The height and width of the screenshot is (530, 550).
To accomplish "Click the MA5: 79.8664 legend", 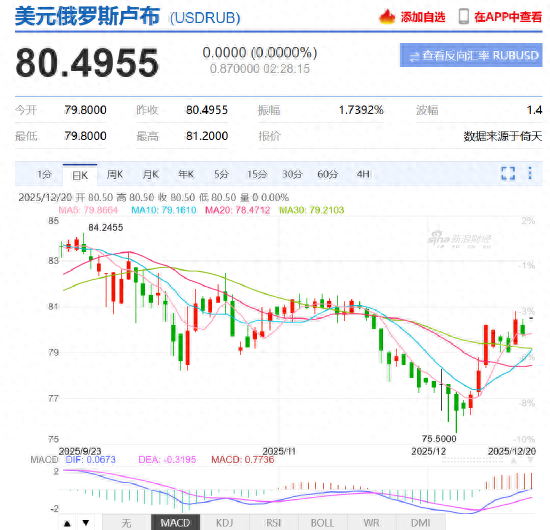I will click(x=88, y=210).
